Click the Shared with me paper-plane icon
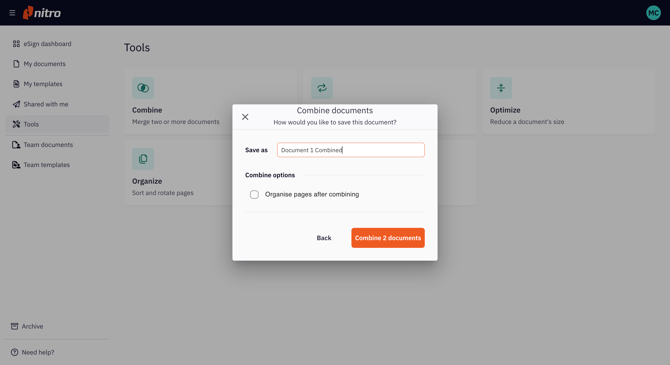The height and width of the screenshot is (365, 670). pos(16,104)
